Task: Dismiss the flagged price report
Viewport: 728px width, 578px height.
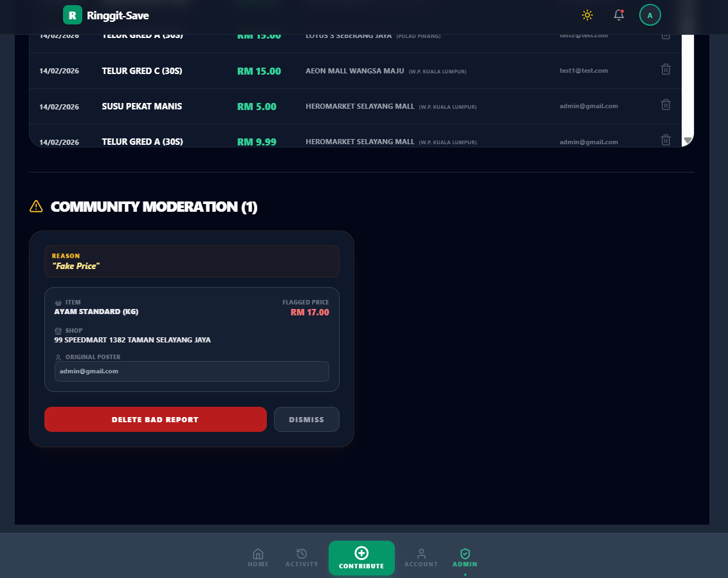Action: coord(306,420)
